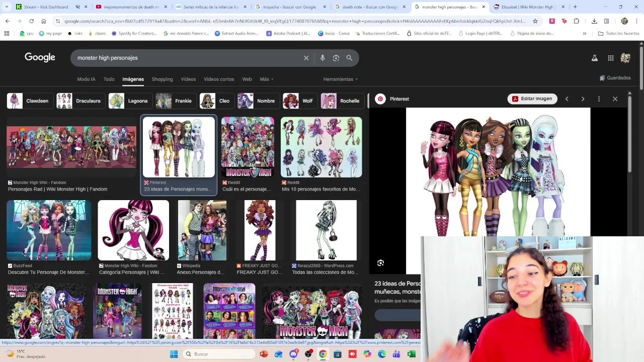Close the inuyasha search tab
Image resolution: width=644 pixels, height=362 pixels.
pos(325,7)
